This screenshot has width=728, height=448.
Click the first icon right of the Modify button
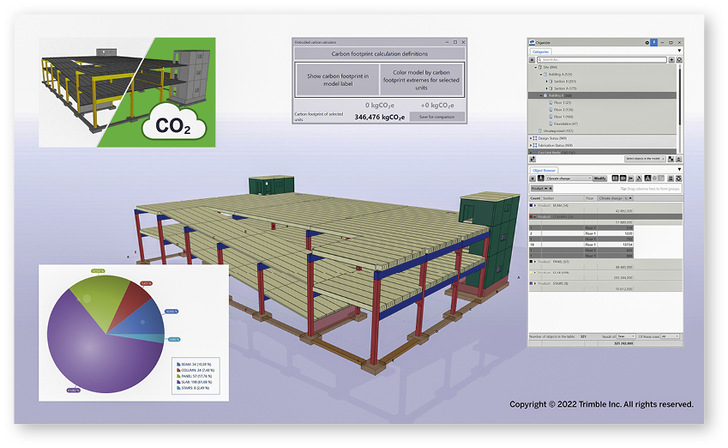(614, 177)
